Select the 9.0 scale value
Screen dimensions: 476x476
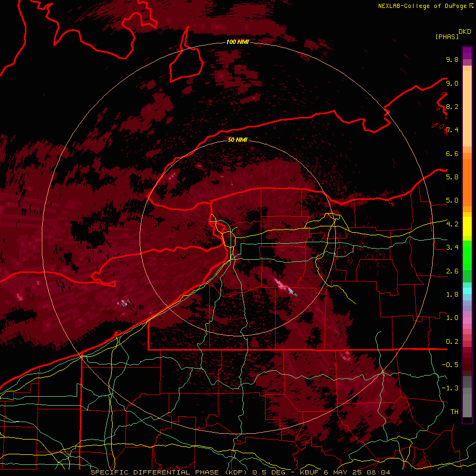coord(452,83)
